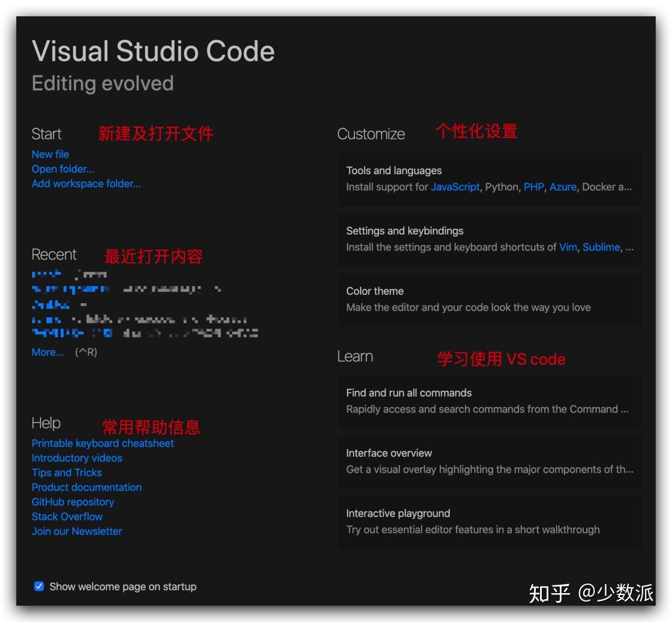Open Printable keyboard cheatsheet
This screenshot has height=622, width=672.
pos(103,443)
